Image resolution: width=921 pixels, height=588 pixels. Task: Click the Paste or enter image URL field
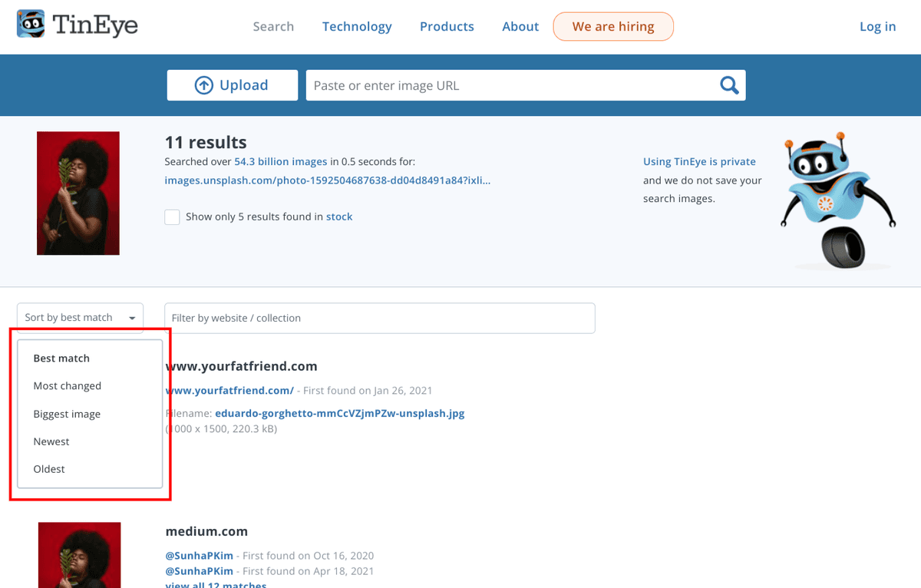tap(510, 85)
